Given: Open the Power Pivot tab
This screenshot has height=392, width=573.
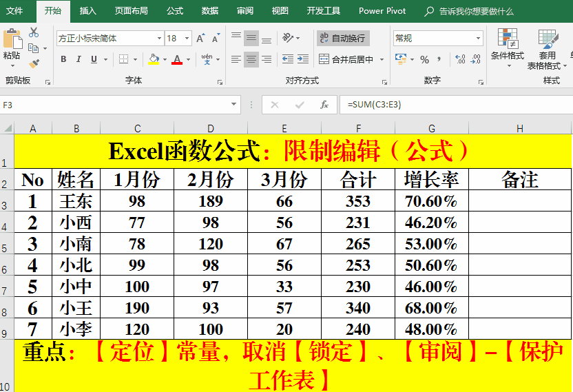Looking at the screenshot, I should [382, 11].
